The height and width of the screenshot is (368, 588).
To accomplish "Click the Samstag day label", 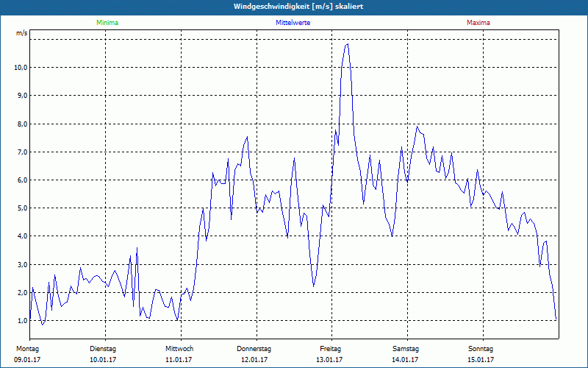I will (x=406, y=349).
